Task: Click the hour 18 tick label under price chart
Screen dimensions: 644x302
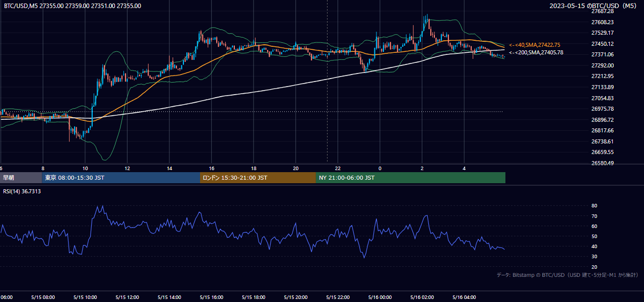Action: [253, 168]
